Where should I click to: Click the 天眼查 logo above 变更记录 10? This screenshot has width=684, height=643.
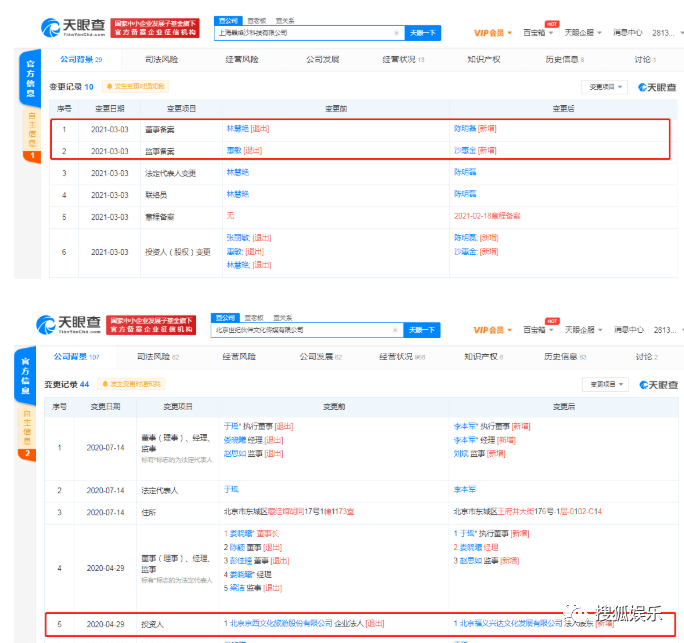pyautogui.click(x=73, y=27)
